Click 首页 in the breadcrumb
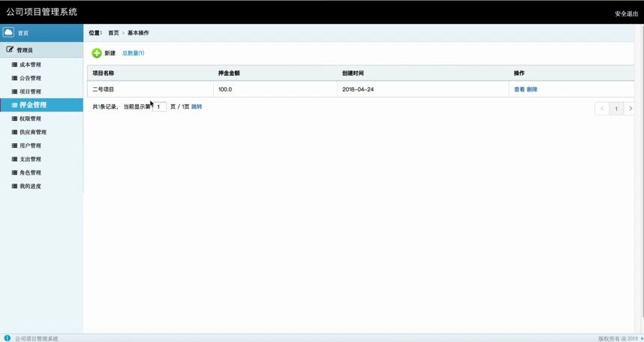The image size is (644, 342). [x=113, y=33]
